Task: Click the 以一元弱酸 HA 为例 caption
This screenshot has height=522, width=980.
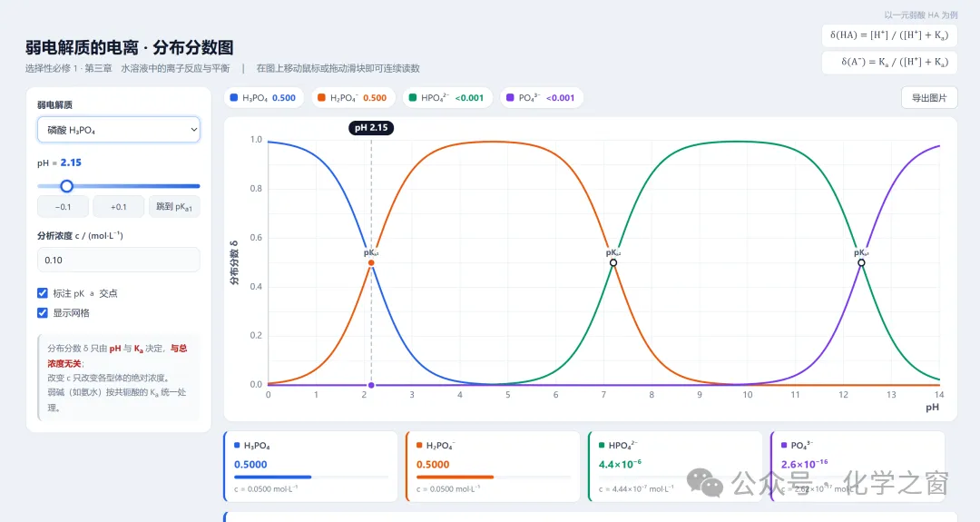Action: pyautogui.click(x=921, y=15)
